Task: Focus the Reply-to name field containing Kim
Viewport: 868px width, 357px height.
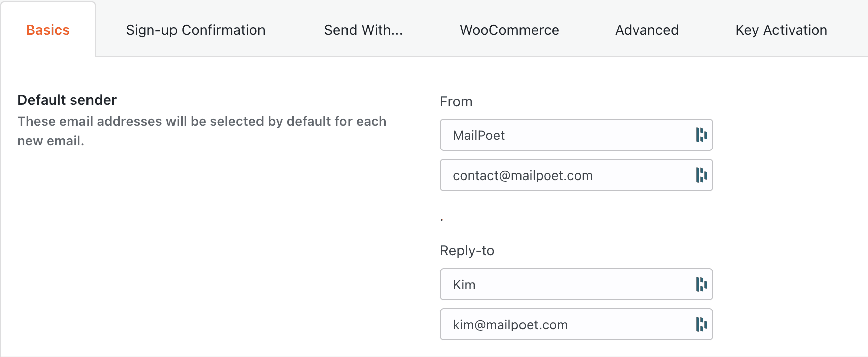Action: [563, 284]
